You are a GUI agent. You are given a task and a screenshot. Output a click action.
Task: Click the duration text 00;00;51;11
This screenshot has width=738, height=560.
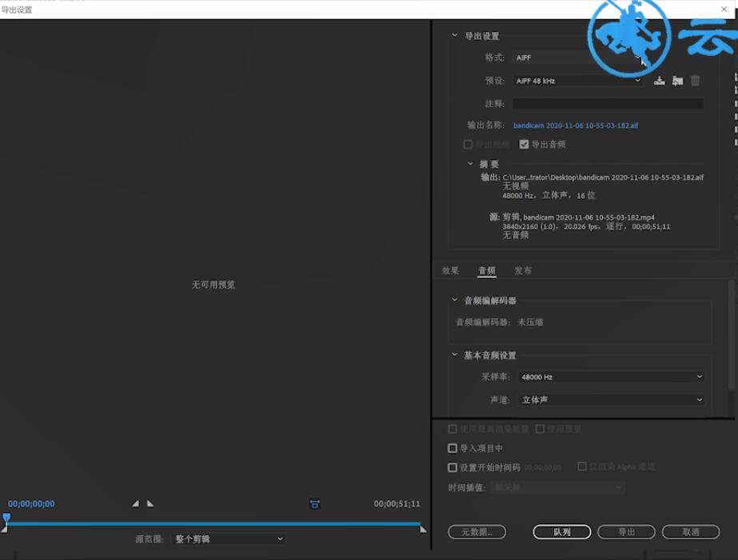[397, 503]
